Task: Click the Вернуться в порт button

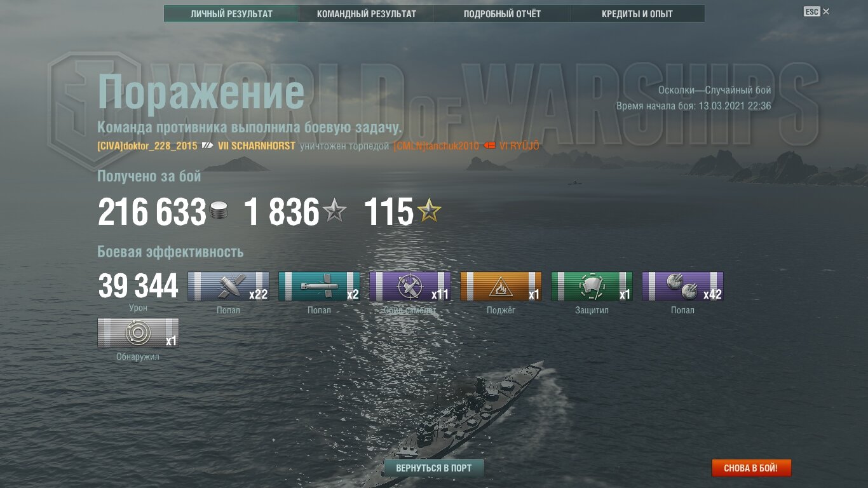Action: (434, 468)
